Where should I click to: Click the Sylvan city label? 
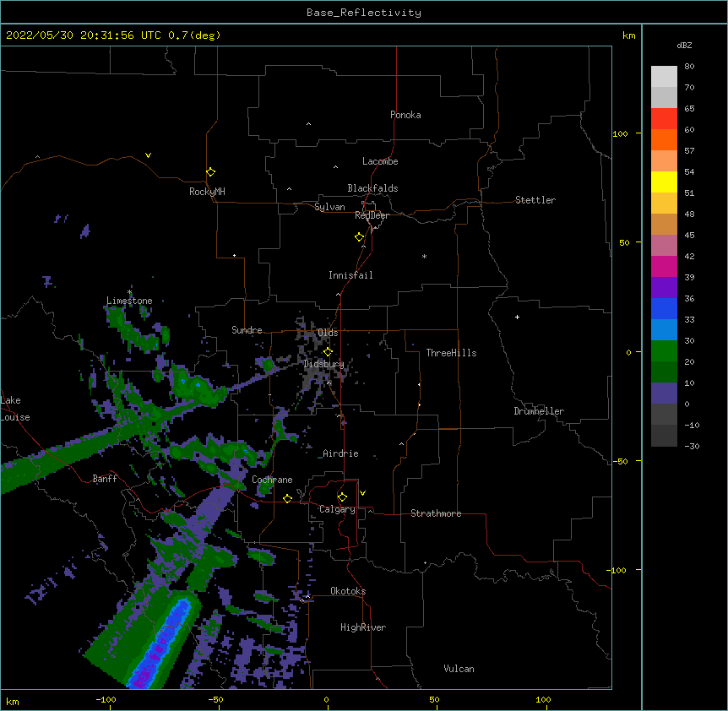coord(329,207)
